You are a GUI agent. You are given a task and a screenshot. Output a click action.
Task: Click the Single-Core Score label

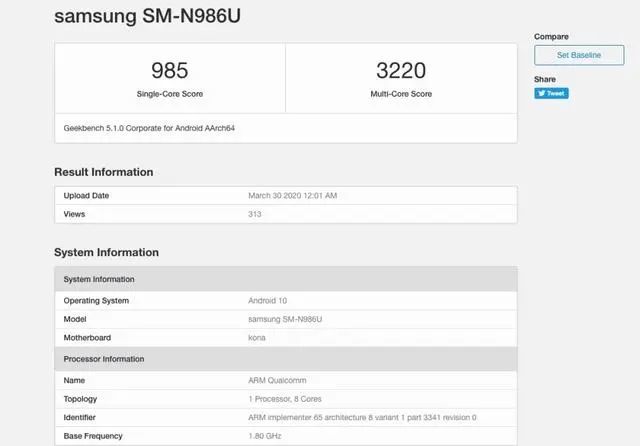[170, 94]
